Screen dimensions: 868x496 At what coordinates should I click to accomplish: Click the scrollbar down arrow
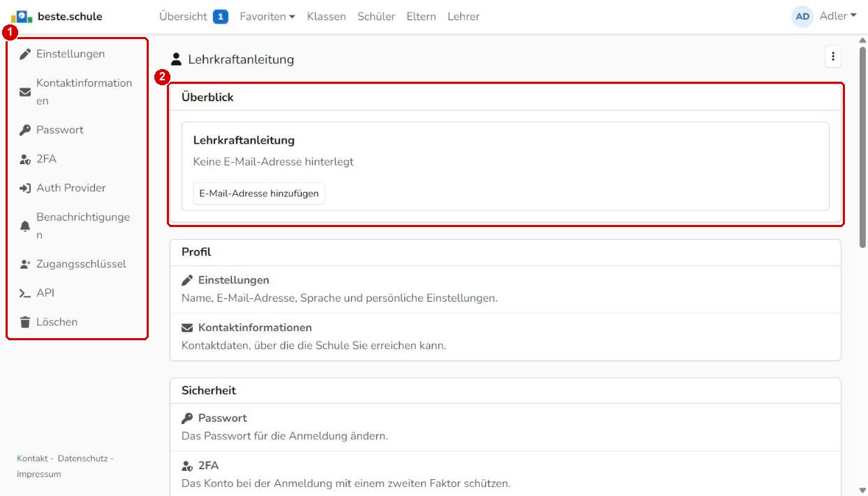[x=863, y=490]
